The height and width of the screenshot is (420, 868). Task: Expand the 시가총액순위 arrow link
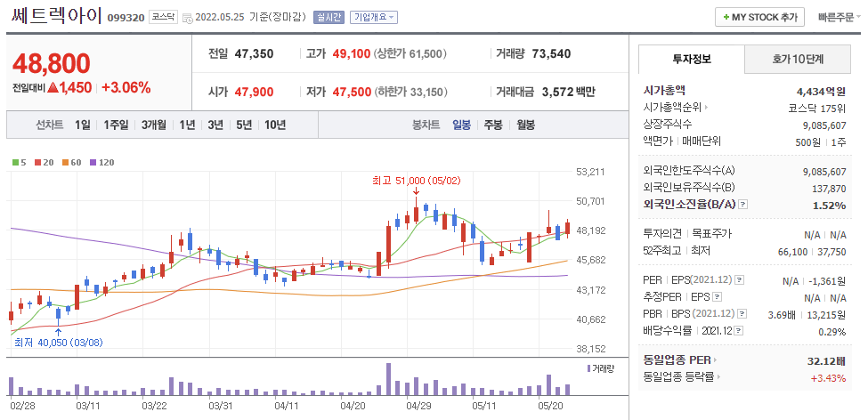pyautogui.click(x=677, y=108)
